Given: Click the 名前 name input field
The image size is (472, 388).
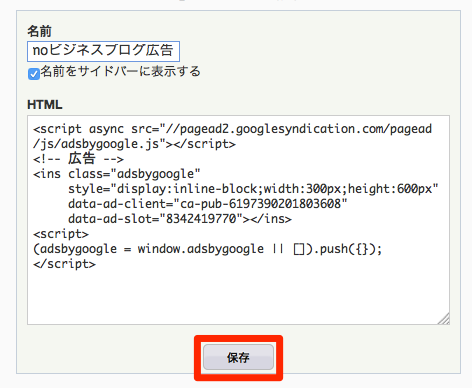Looking at the screenshot, I should coord(103,51).
